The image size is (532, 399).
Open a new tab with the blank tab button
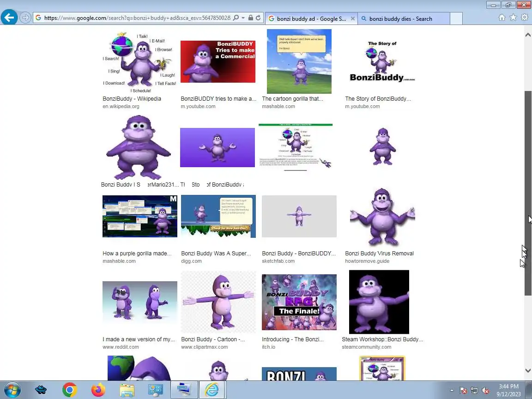pos(456,18)
